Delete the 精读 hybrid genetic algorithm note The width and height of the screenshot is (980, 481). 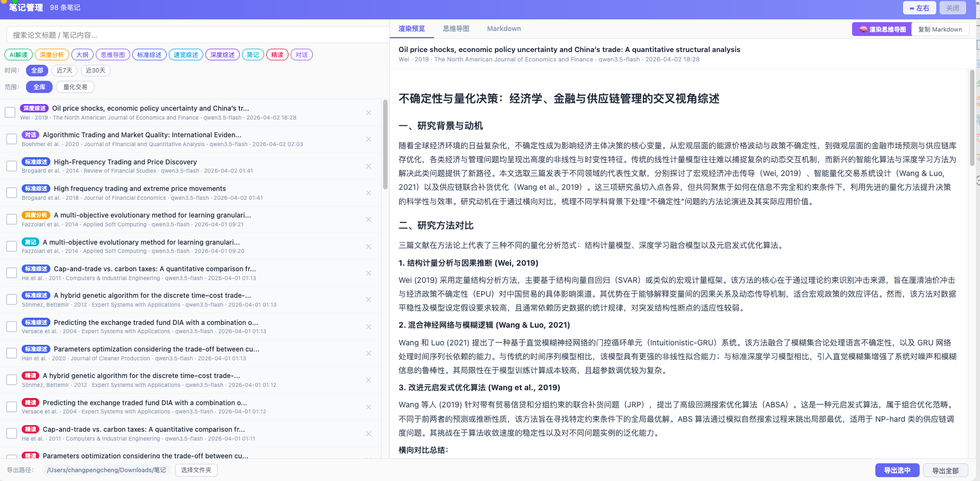tap(368, 380)
